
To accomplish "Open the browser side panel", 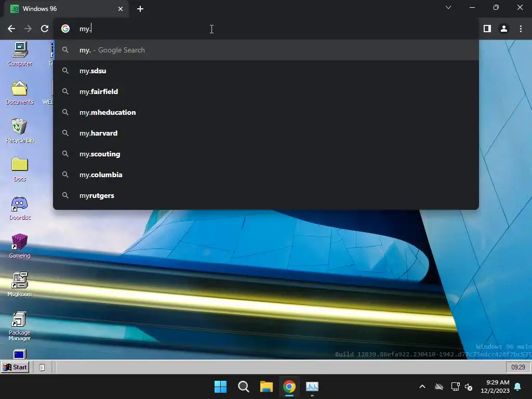I will click(x=487, y=29).
